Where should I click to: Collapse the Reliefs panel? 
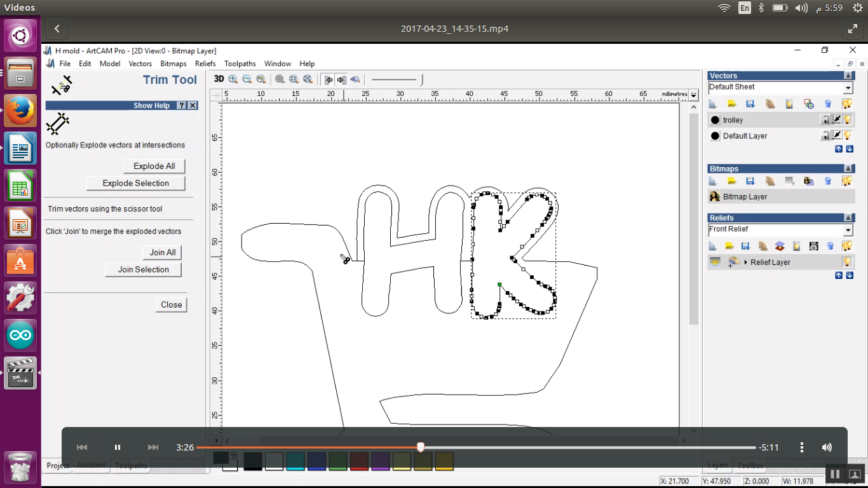[x=848, y=218]
